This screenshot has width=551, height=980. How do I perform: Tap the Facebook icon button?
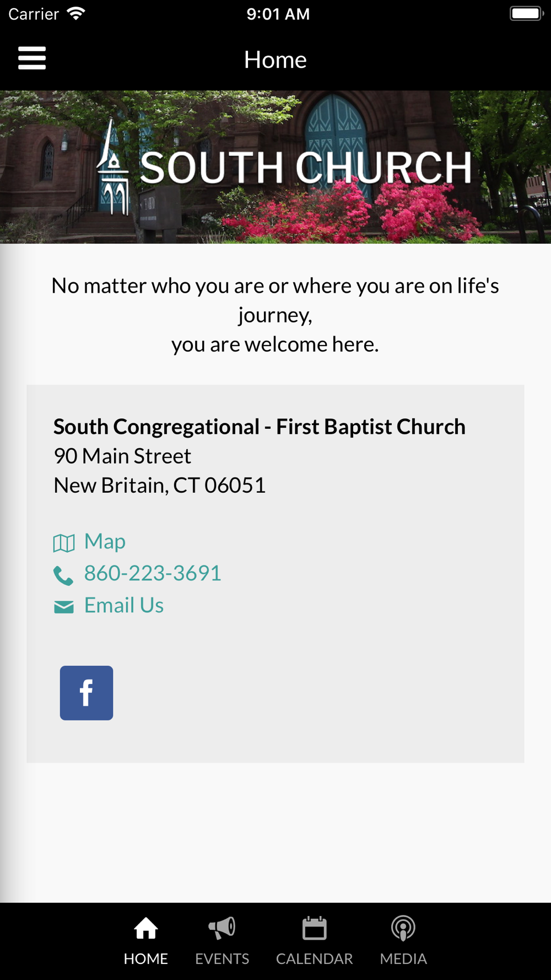coord(87,693)
